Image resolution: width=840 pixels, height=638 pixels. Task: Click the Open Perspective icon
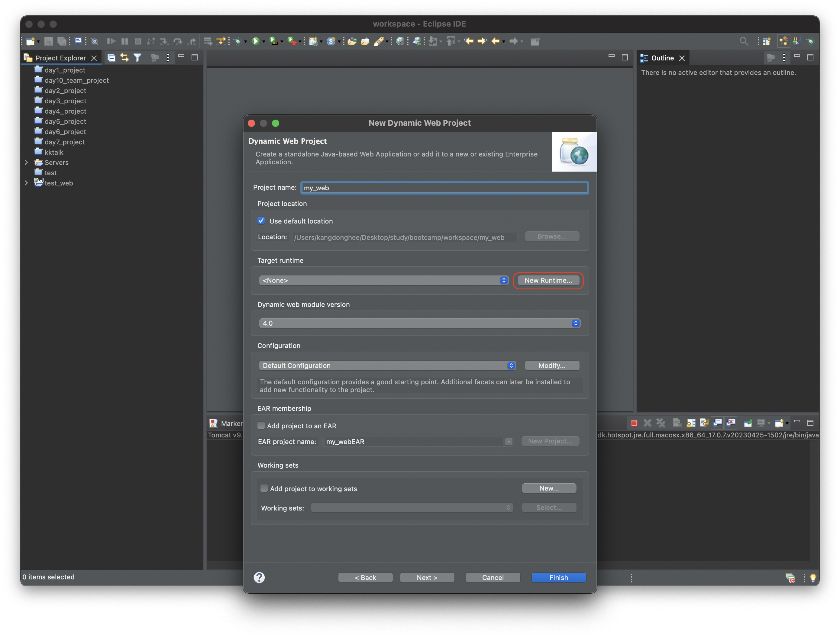tap(767, 41)
